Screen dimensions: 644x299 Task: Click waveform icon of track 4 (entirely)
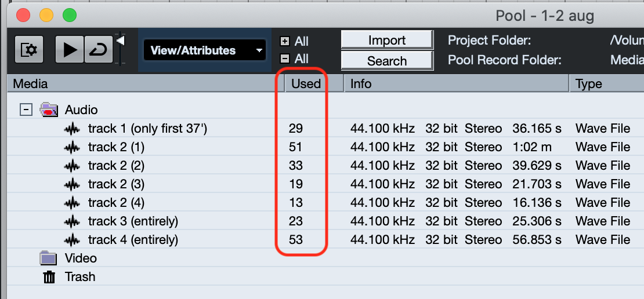point(72,240)
